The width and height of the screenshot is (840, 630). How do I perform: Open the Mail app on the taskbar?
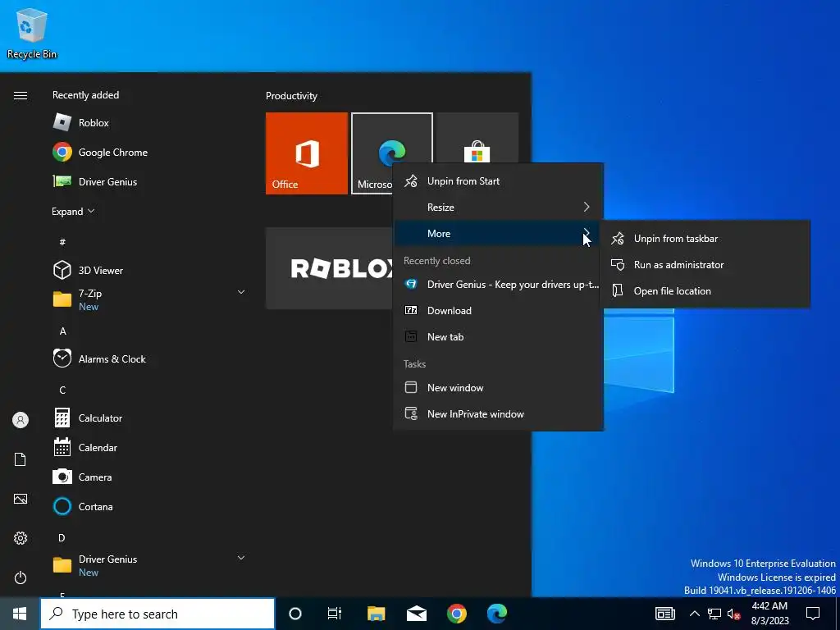[x=416, y=614]
